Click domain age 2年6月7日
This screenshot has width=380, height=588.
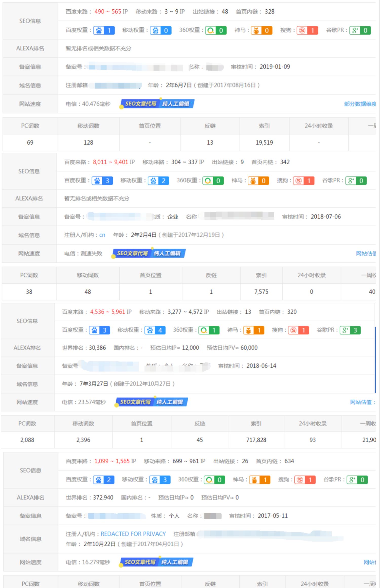[179, 85]
